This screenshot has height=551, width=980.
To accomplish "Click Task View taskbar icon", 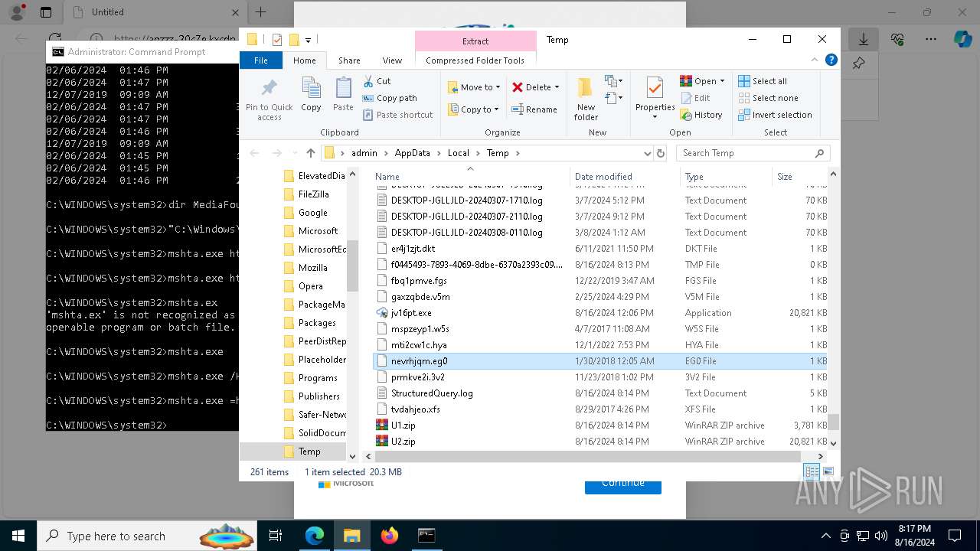I will (x=276, y=536).
